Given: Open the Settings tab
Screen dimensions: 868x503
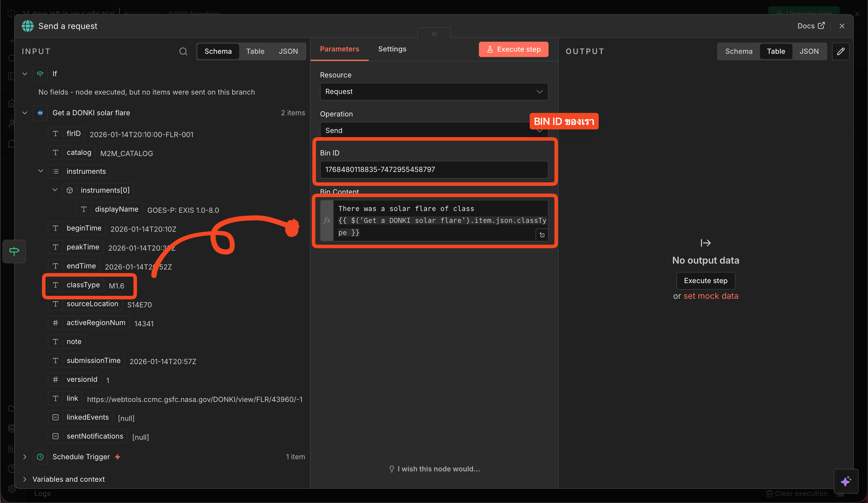Looking at the screenshot, I should click(392, 49).
